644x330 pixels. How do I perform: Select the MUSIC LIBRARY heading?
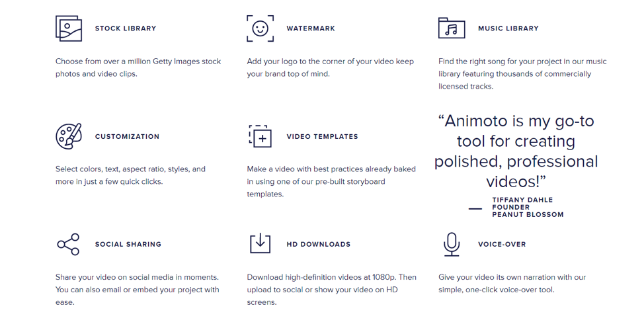point(508,28)
